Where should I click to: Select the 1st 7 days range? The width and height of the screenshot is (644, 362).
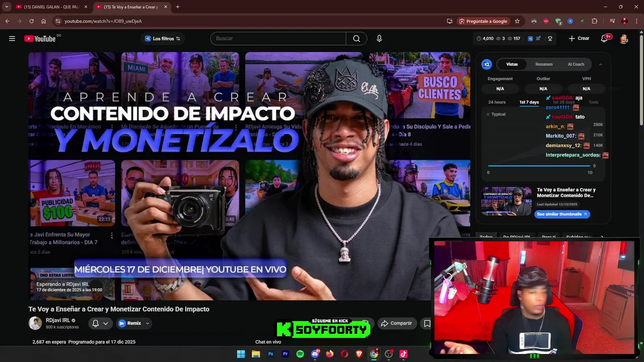coord(529,102)
